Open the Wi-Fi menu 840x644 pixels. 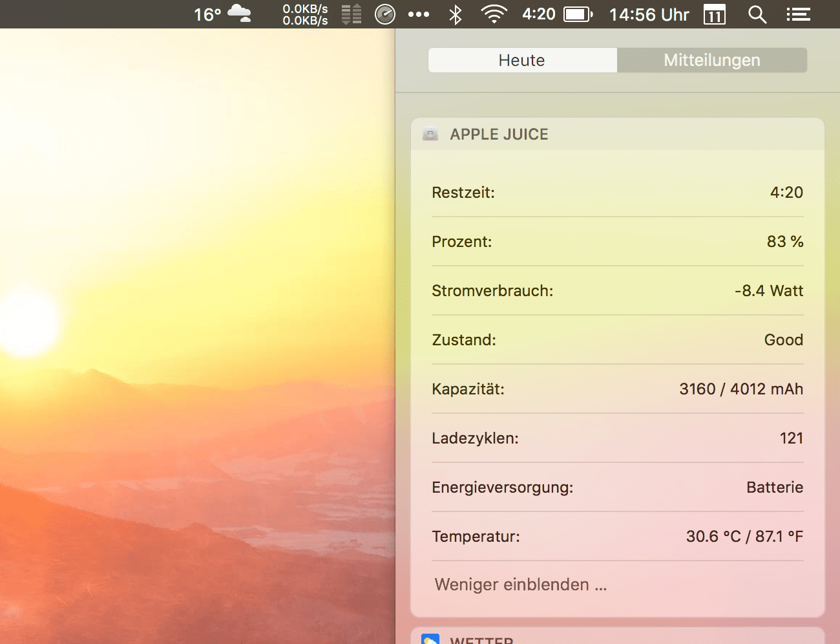pos(494,14)
